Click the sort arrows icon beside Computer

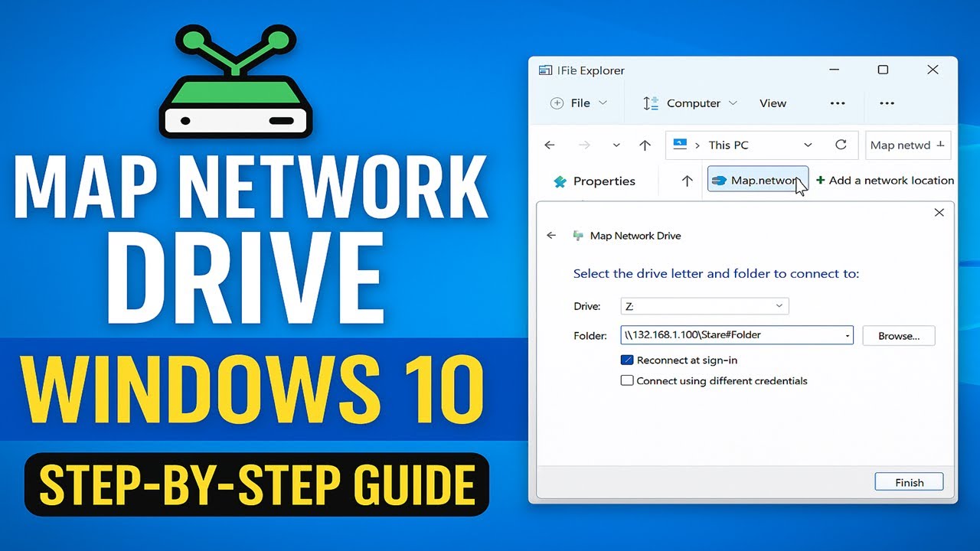point(651,103)
